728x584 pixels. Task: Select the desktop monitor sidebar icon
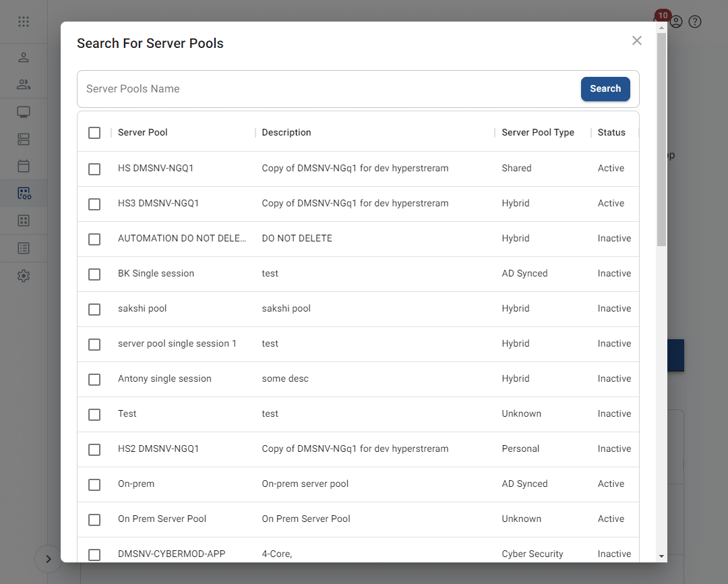coord(24,112)
